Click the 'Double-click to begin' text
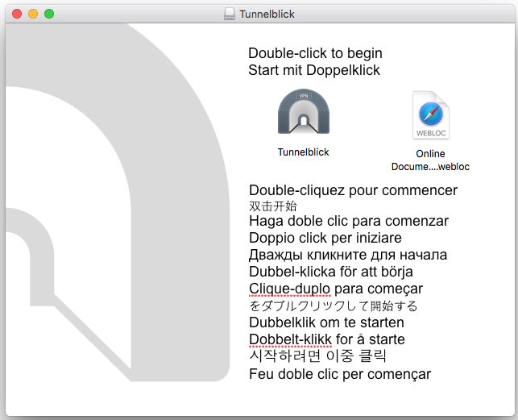This screenshot has width=518, height=420. coord(315,53)
